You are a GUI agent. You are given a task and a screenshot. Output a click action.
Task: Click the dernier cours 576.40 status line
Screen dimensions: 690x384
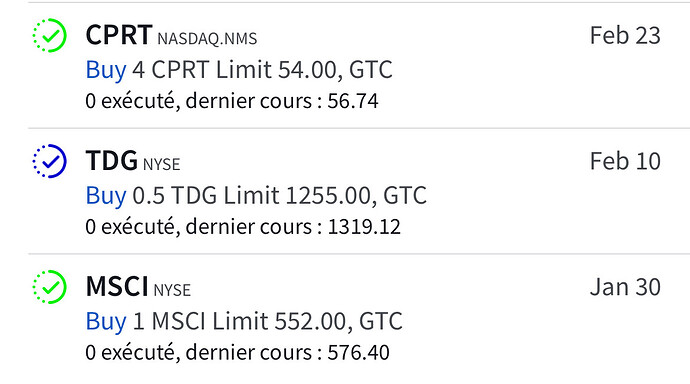click(238, 353)
